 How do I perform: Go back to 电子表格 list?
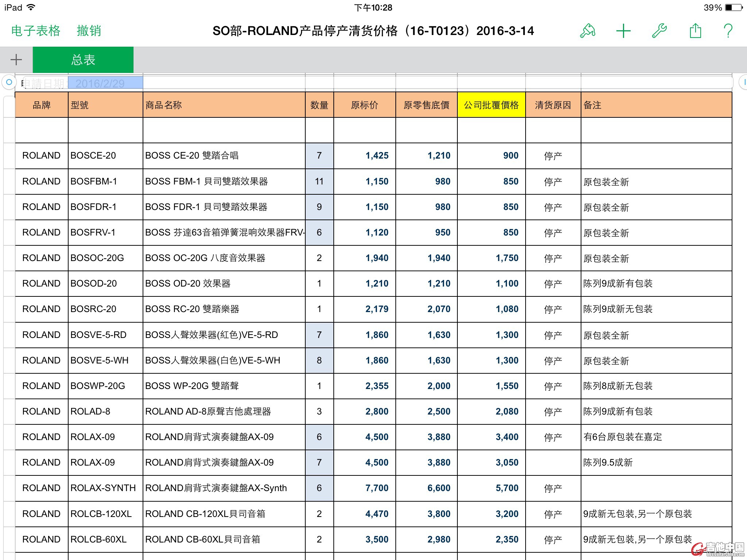36,31
